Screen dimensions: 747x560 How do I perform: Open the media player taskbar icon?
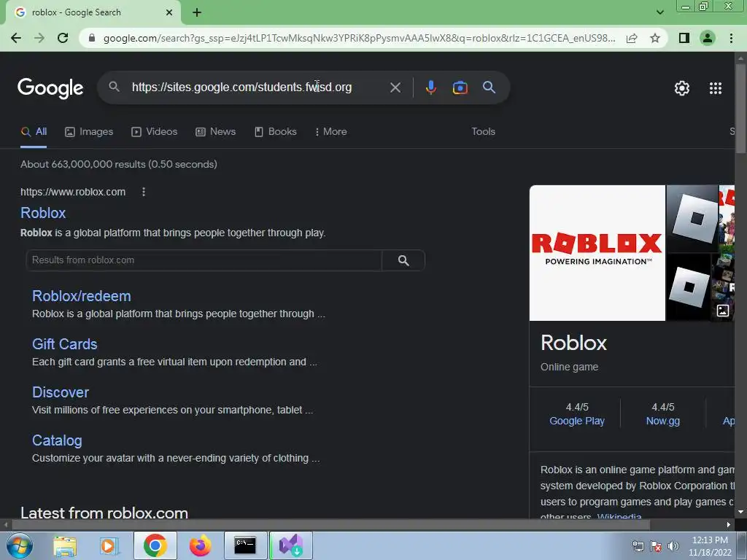[x=109, y=545]
